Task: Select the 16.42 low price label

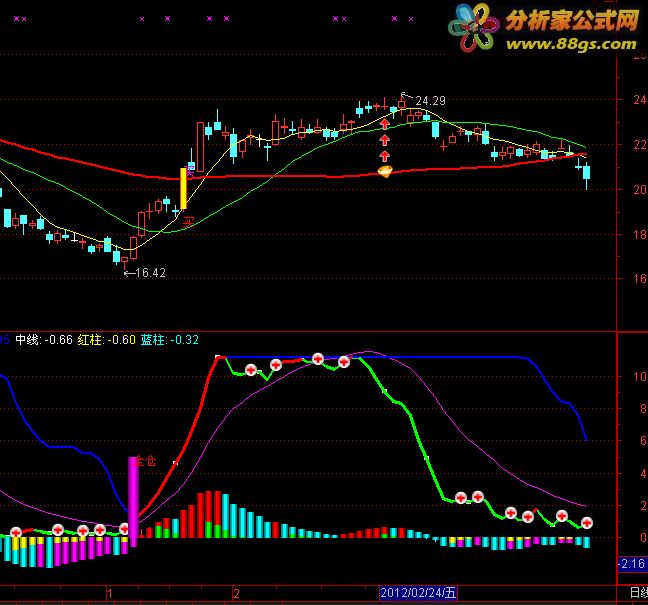Action: (150, 273)
